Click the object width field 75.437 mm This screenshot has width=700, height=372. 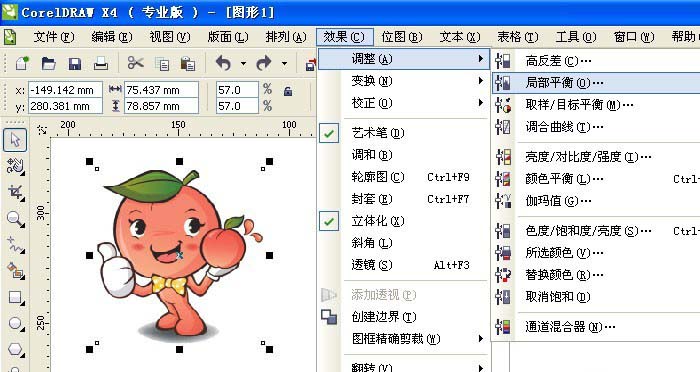161,90
